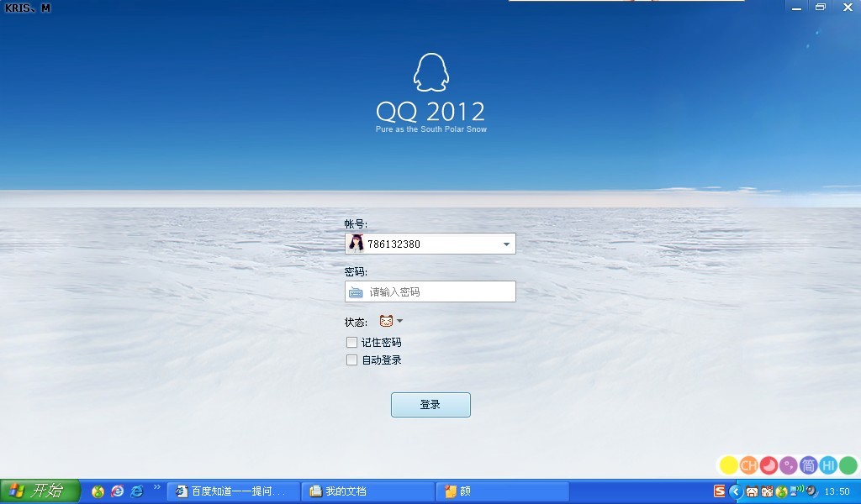Click the account avatar in the login box

click(x=355, y=244)
